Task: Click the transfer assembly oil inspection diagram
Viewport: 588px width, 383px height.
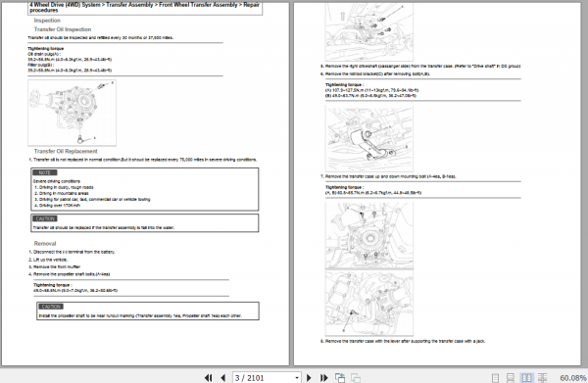Action: (72, 113)
